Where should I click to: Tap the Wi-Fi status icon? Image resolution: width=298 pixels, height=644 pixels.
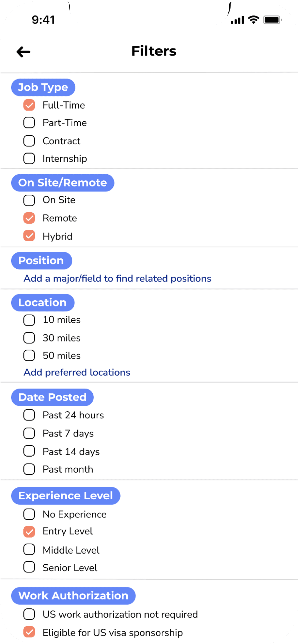253,20
